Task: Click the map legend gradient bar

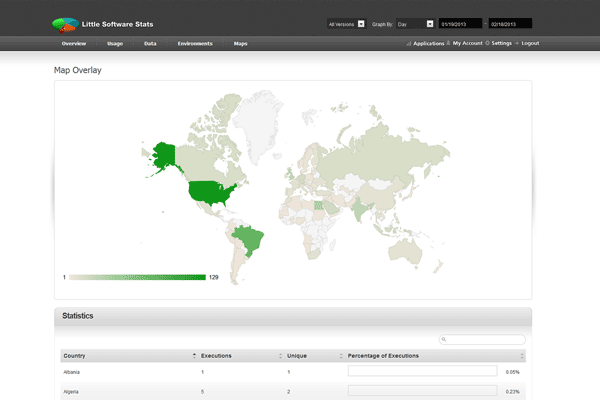Action: 137,276
